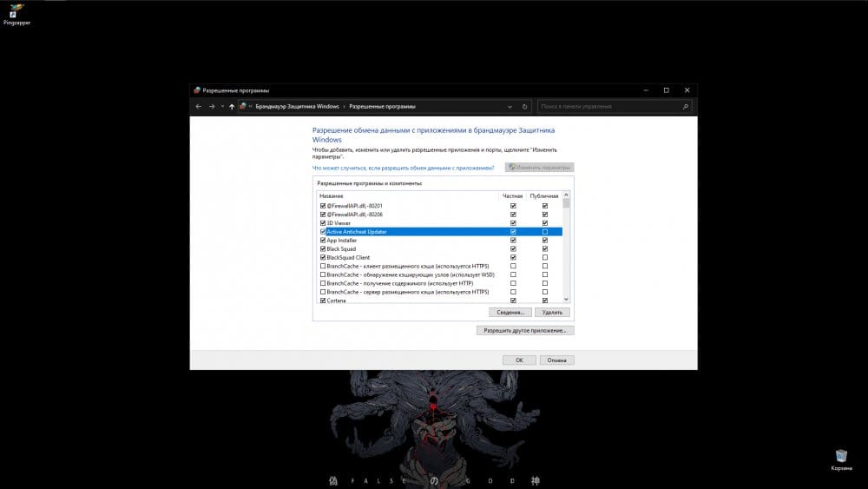
Task: Open the Recycle Bin (Корзина) icon
Action: coord(841,458)
